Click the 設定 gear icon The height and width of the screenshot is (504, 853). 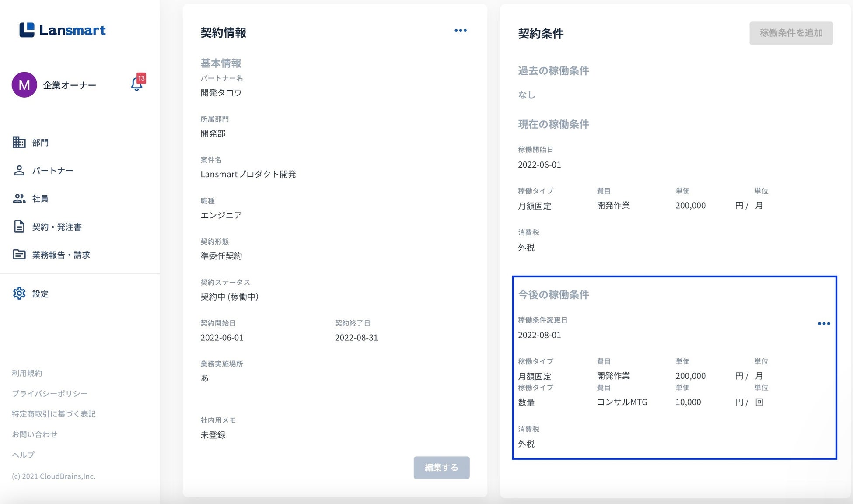19,294
